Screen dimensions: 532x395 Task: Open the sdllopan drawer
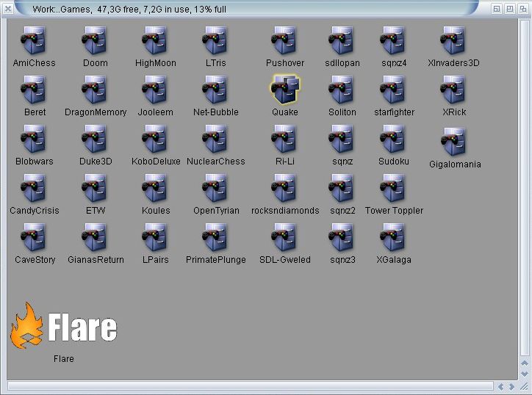341,40
